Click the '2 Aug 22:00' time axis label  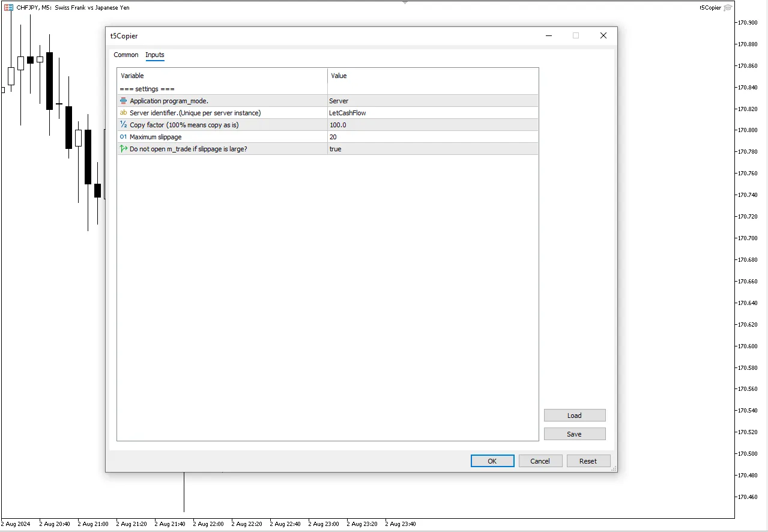[208, 524]
